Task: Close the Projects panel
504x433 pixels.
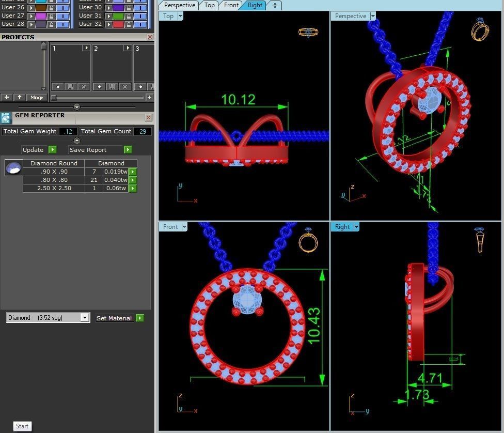Action: pyautogui.click(x=150, y=37)
